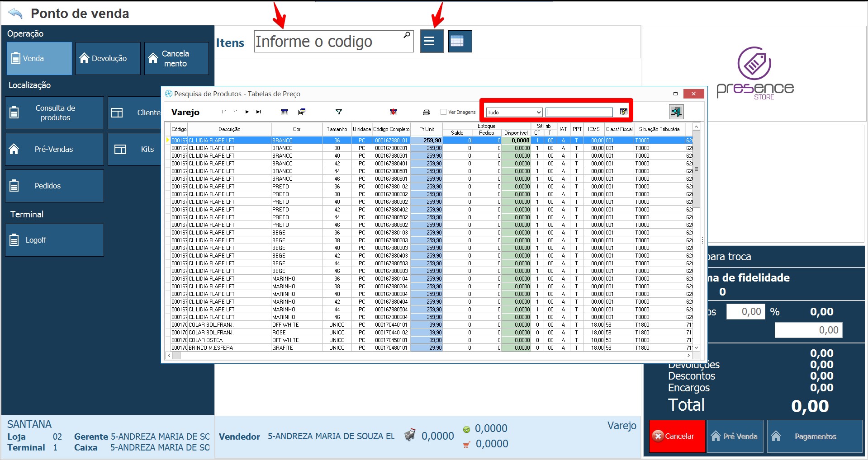Click the magnifier icon in the code field
The height and width of the screenshot is (460, 868).
click(407, 35)
